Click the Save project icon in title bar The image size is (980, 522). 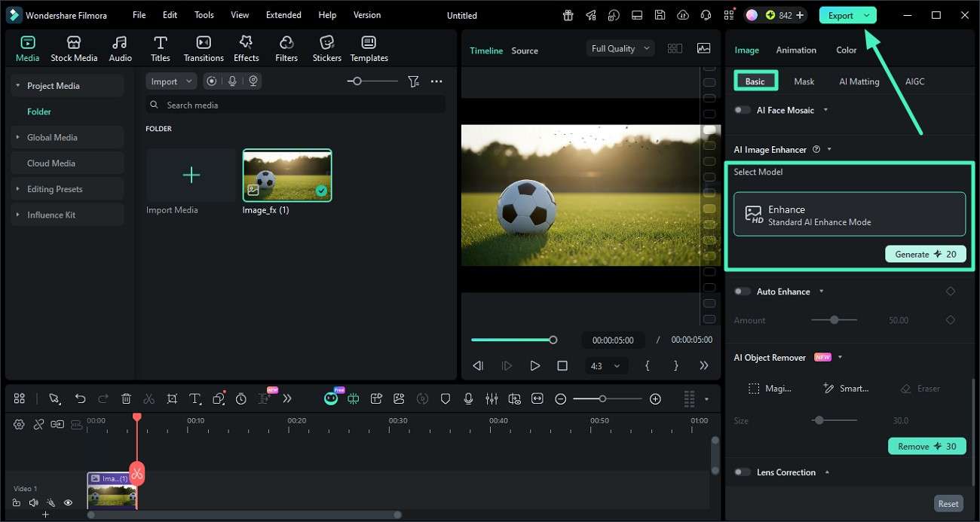(x=660, y=14)
